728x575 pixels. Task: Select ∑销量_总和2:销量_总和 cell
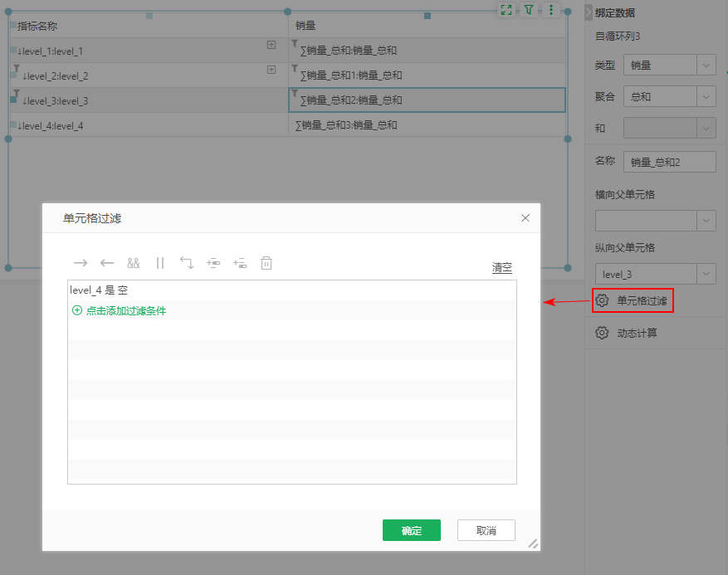tap(427, 100)
